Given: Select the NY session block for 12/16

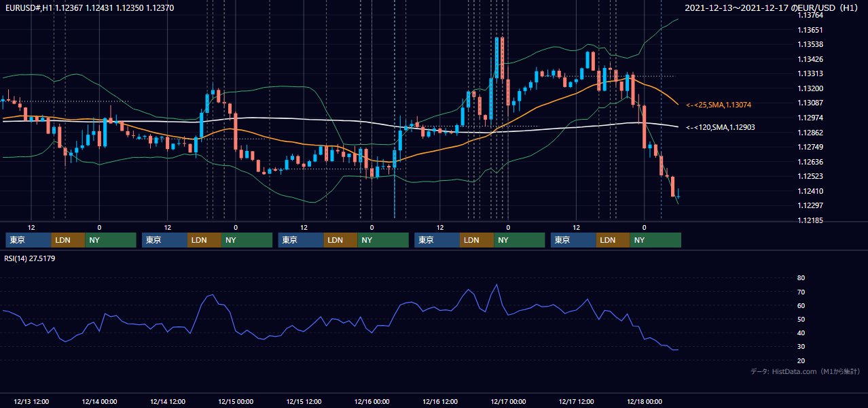Looking at the screenshot, I should click(x=519, y=240).
